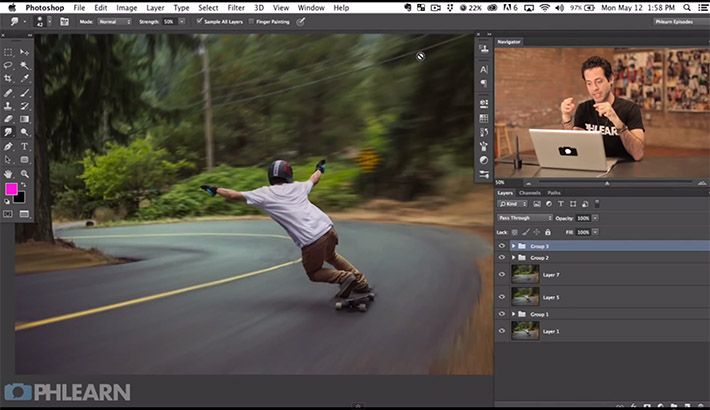
Task: Select the Magic Wand tool
Action: coord(24,65)
